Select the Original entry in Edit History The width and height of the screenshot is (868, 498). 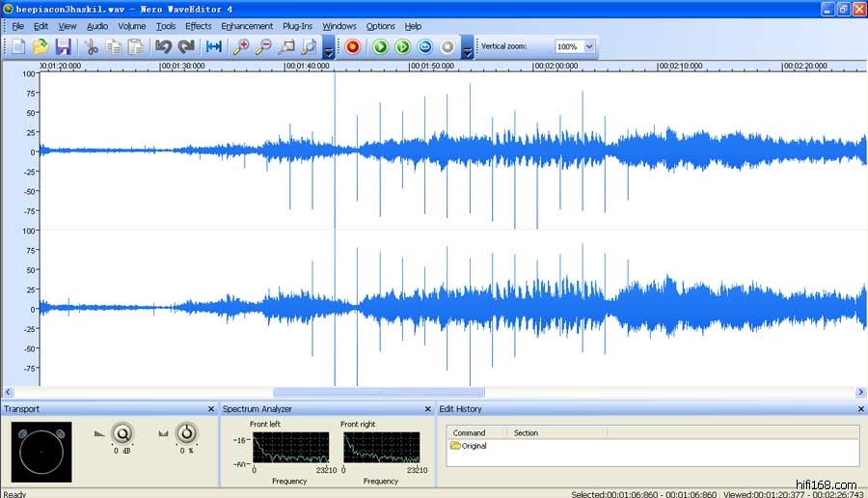pyautogui.click(x=474, y=446)
